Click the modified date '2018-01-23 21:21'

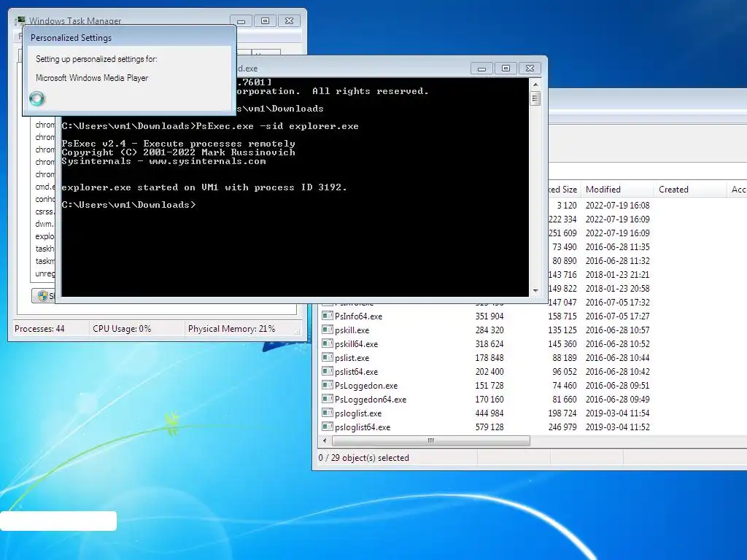pos(617,274)
